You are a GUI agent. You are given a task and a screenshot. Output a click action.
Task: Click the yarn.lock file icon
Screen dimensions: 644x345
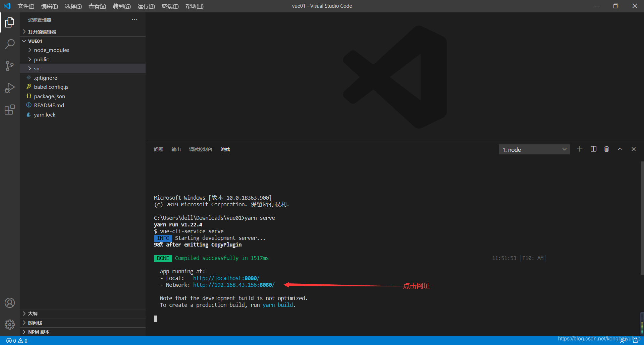(x=29, y=115)
